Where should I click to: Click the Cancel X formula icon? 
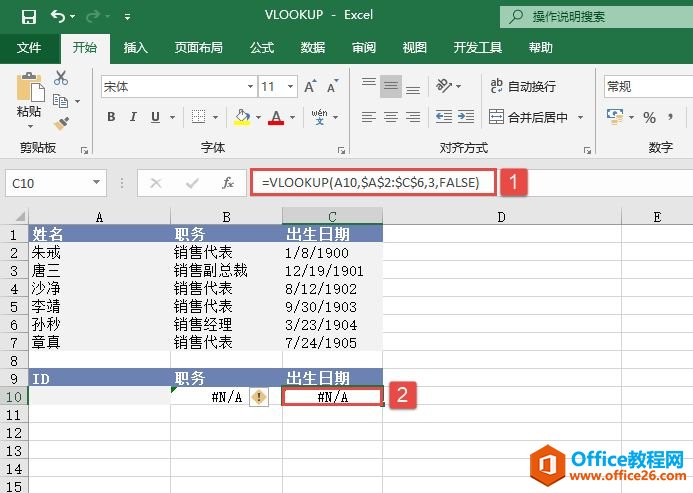156,183
